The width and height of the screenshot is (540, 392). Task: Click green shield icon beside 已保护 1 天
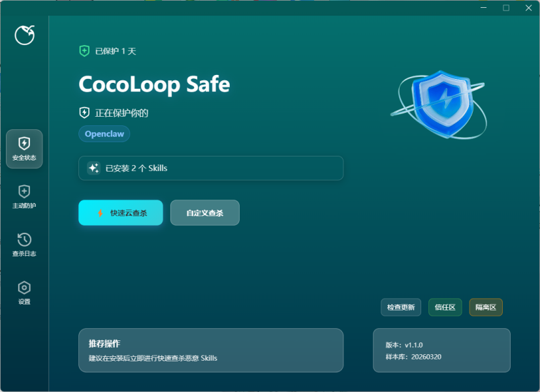point(84,51)
